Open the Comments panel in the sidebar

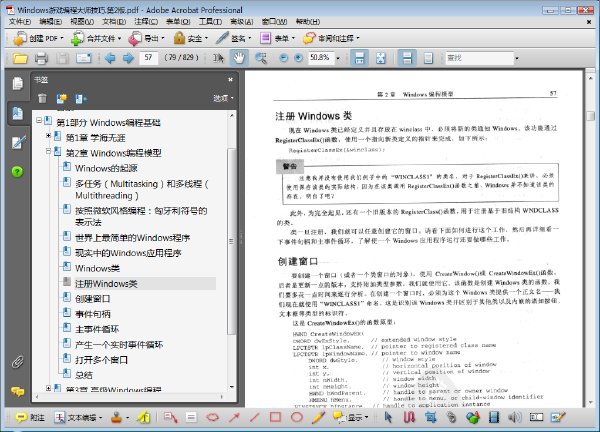coord(17,391)
